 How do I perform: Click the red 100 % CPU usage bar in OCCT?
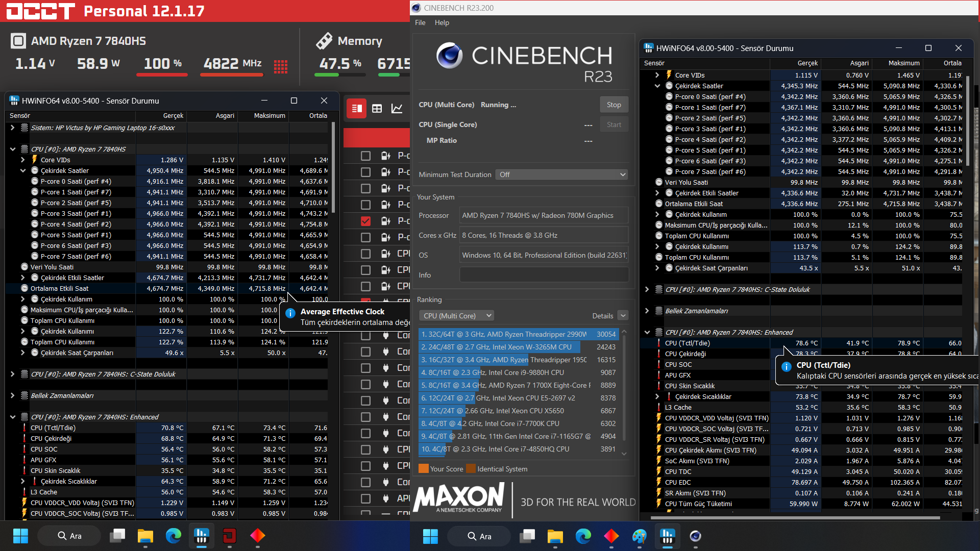(x=162, y=74)
